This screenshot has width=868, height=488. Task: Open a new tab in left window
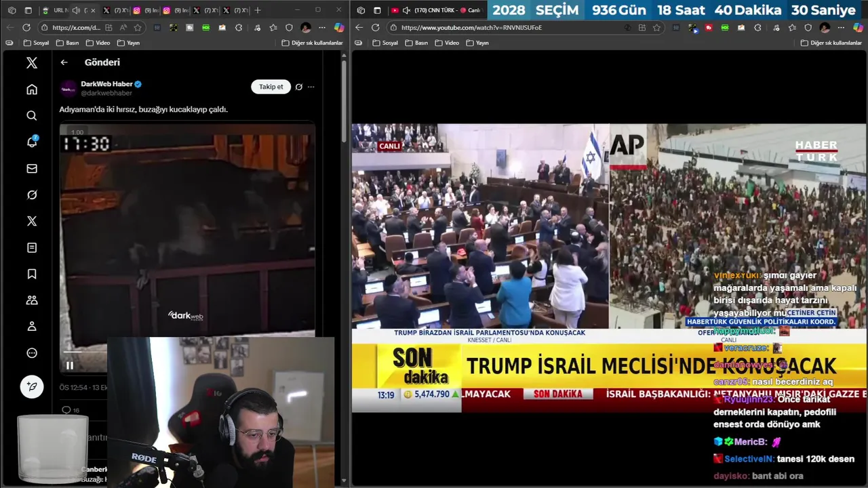click(x=258, y=10)
